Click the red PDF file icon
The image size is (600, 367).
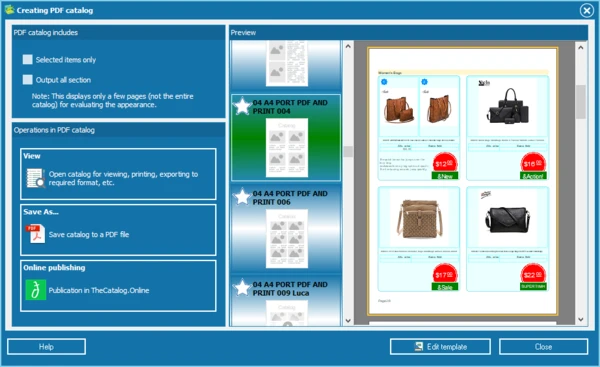(x=35, y=234)
